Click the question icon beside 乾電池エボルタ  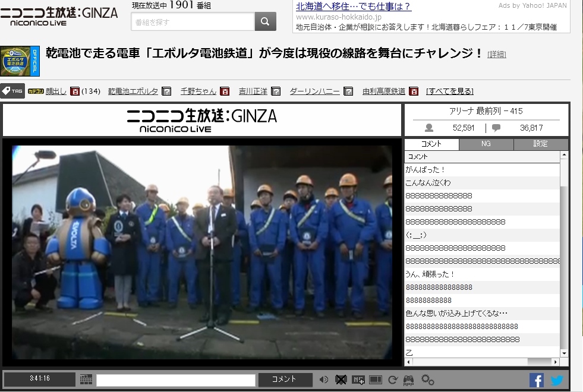pyautogui.click(x=166, y=91)
